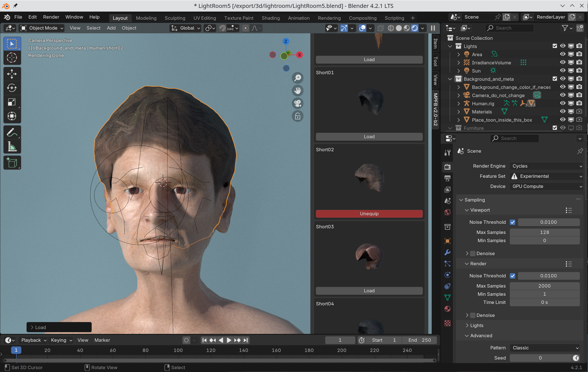The height and width of the screenshot is (372, 588).
Task: Select the Transform tool
Action: pyautogui.click(x=12, y=116)
